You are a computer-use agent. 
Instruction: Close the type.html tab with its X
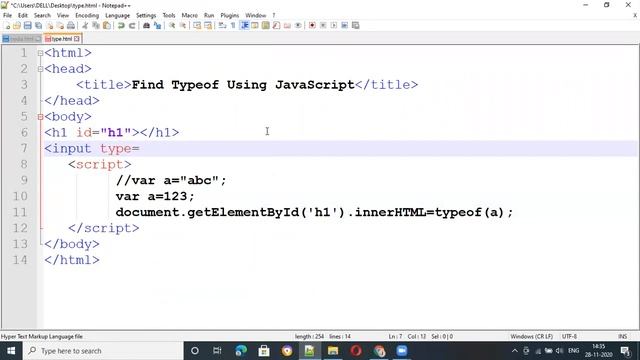(77, 39)
